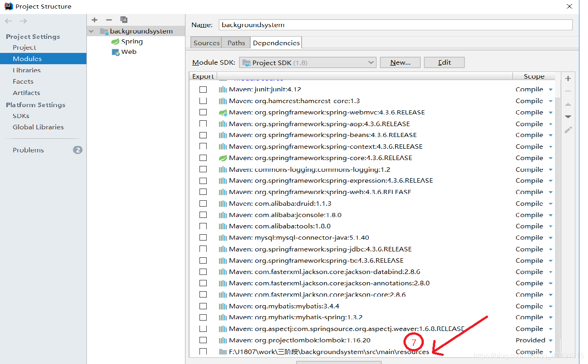Viewport: 588px width, 364px height.
Task: Check Export for spring-beans:4.3.6.RELEASE
Action: (203, 135)
